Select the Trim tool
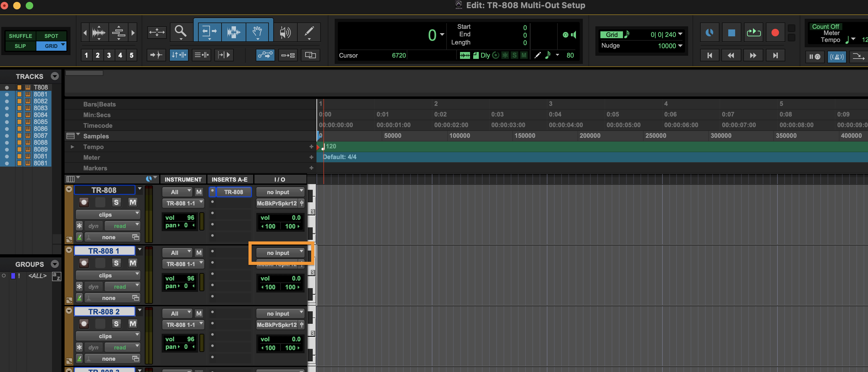The image size is (868, 372). [x=209, y=32]
